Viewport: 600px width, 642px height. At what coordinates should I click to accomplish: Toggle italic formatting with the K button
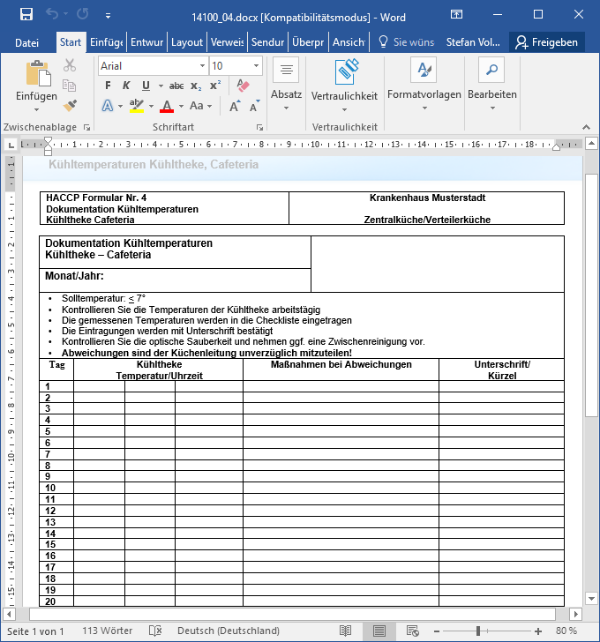127,86
